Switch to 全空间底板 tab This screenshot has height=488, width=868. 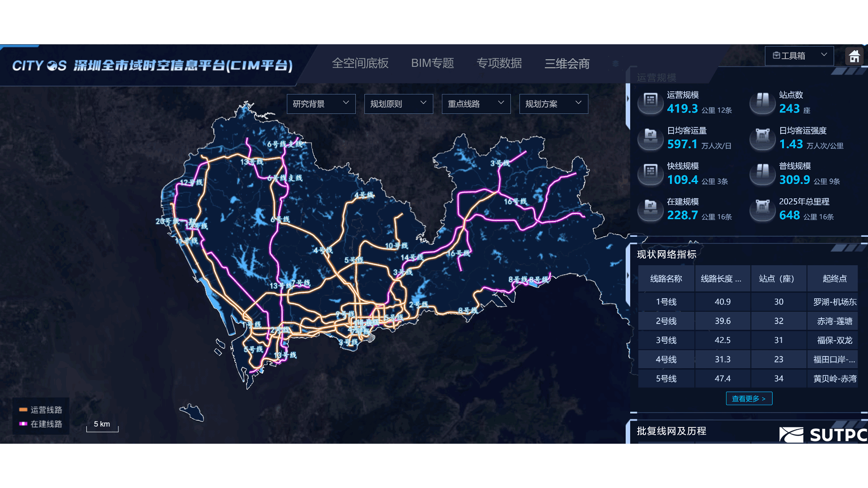point(360,63)
